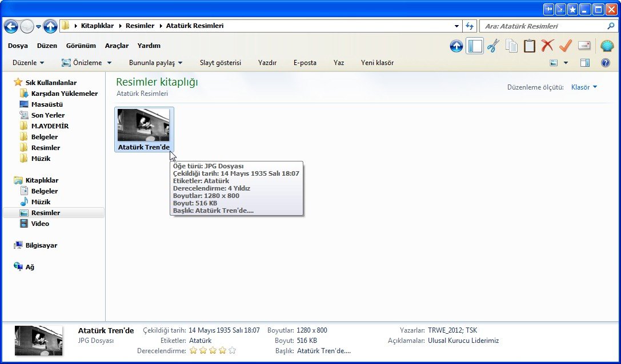Click the blue Up arrow toolbar icon
621x364 pixels.
click(x=456, y=46)
